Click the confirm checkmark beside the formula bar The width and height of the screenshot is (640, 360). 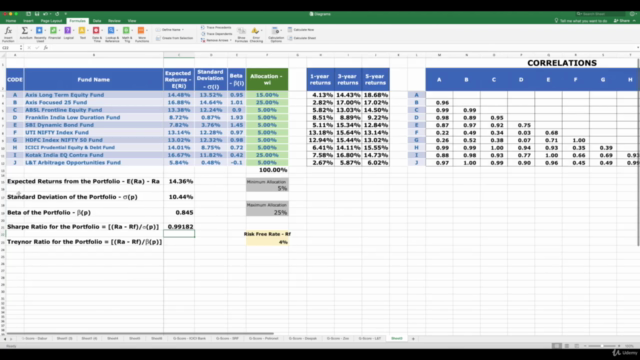37,48
